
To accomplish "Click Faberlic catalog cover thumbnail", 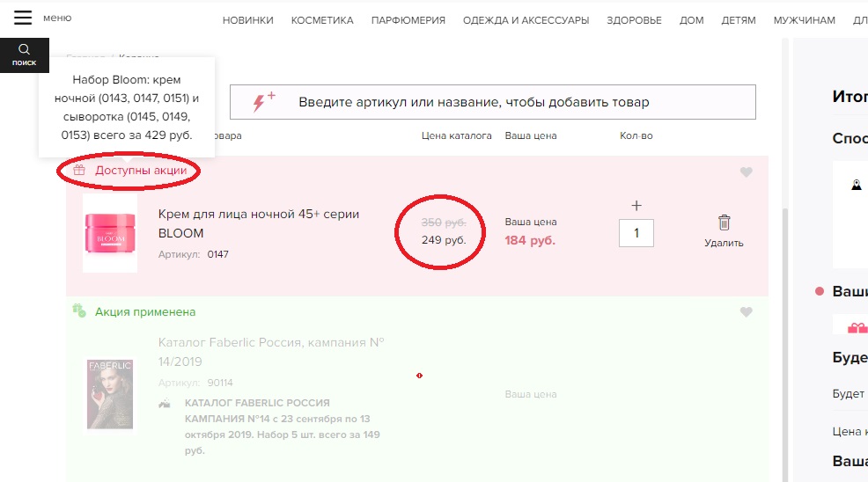I will pos(110,394).
